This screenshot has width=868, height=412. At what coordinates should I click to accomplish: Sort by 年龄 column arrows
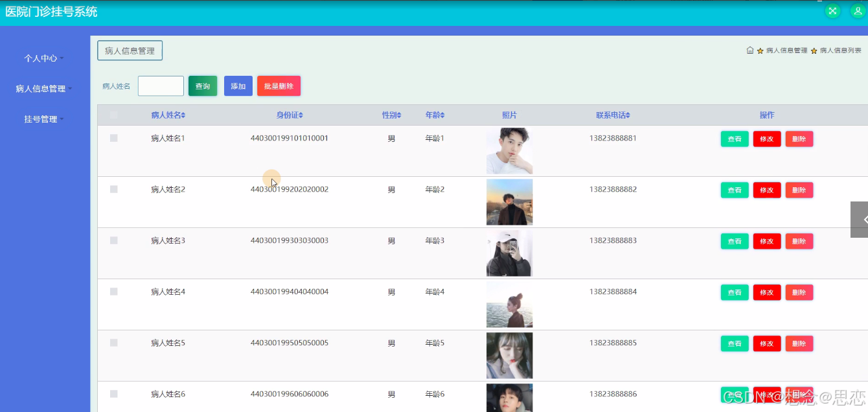click(x=442, y=115)
